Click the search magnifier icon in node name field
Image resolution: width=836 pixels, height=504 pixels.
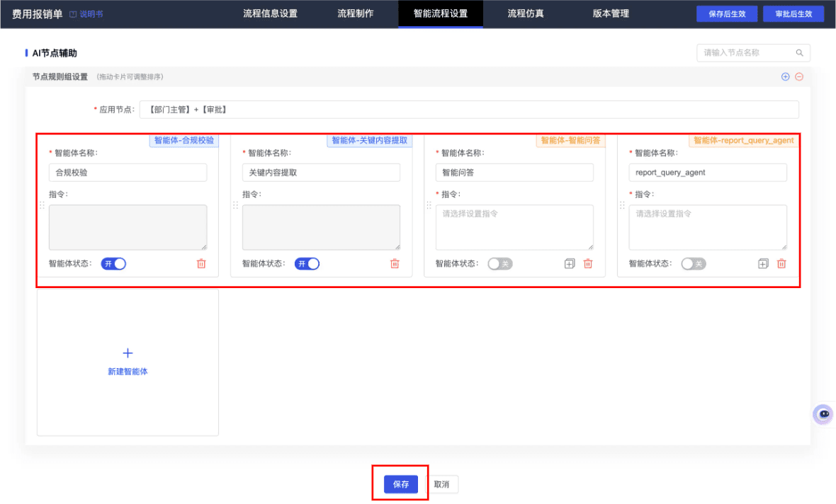pyautogui.click(x=799, y=53)
